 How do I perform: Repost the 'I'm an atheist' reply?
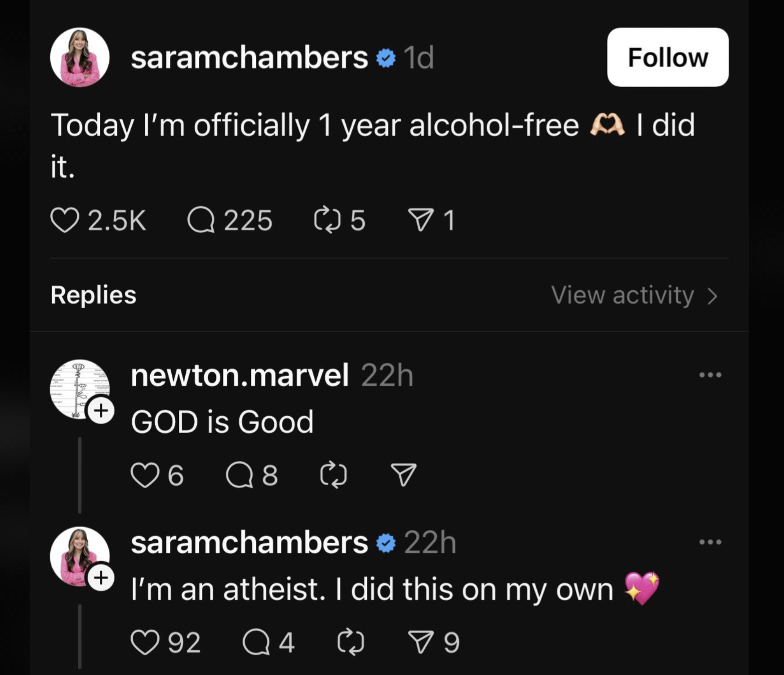coord(350,642)
